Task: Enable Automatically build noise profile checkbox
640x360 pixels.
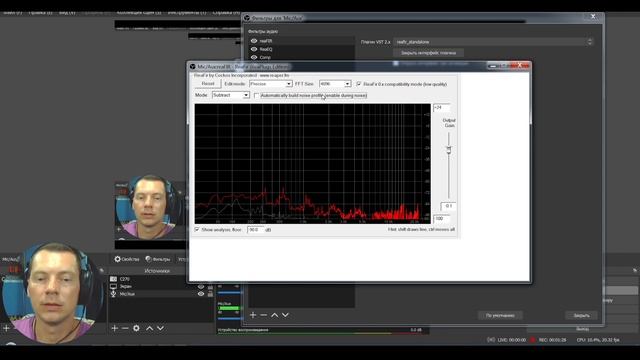Action: tap(256, 96)
